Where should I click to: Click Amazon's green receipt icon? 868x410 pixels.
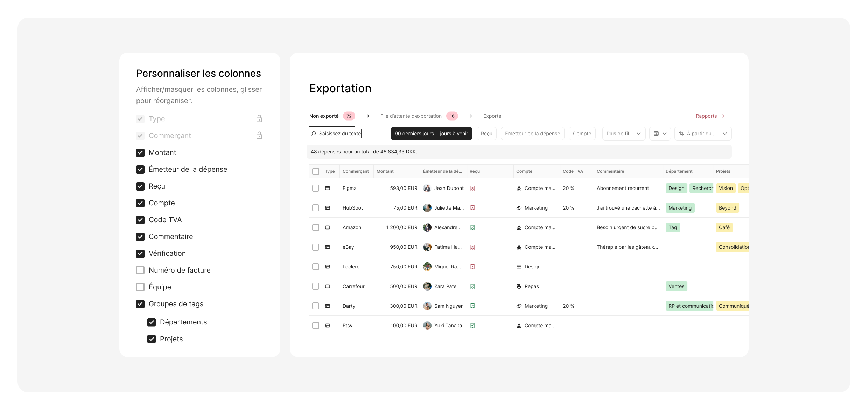pyautogui.click(x=472, y=227)
